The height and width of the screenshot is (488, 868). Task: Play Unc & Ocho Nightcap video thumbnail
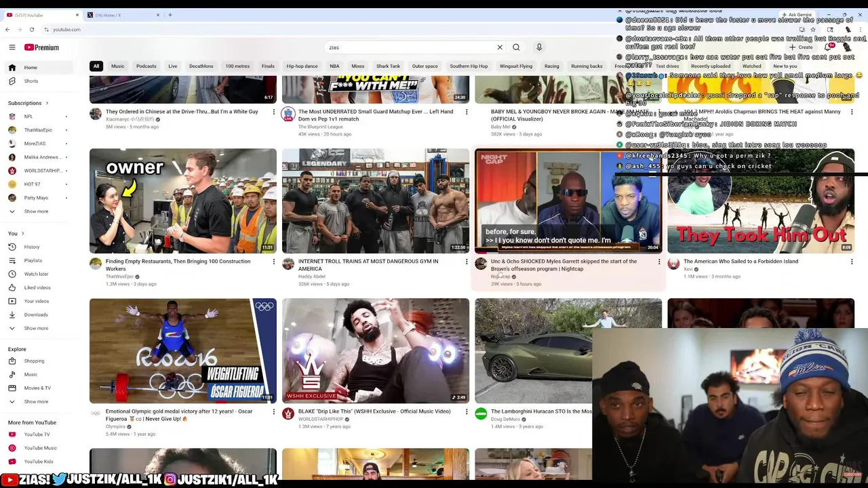(x=568, y=201)
